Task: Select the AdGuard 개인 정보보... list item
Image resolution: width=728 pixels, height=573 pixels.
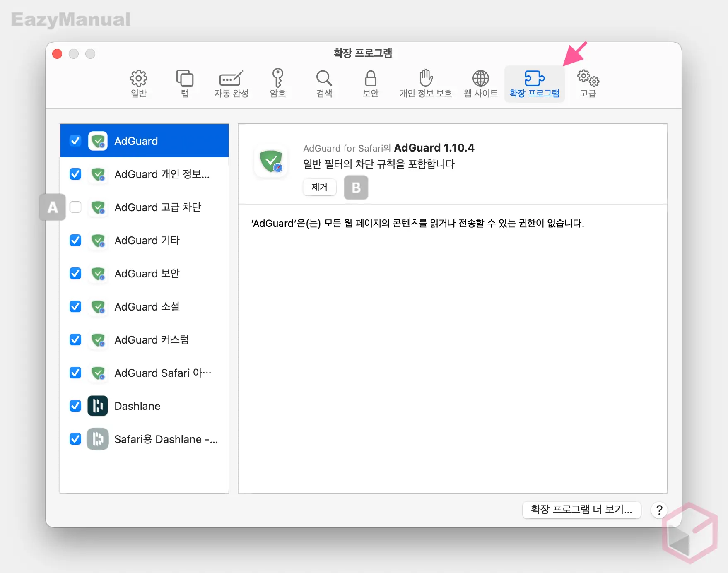Action: tap(145, 174)
